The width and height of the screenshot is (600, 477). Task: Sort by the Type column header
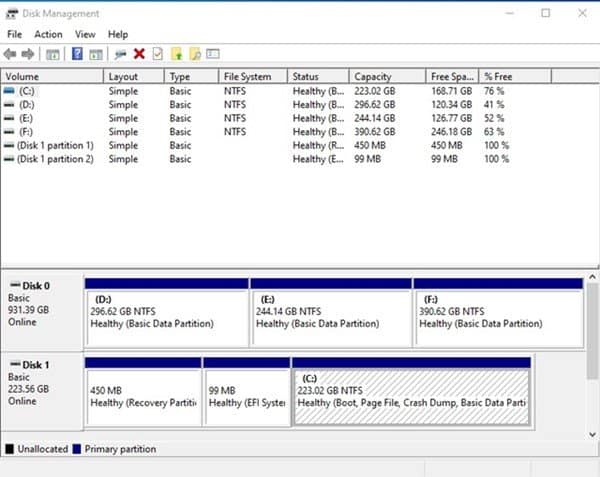192,77
